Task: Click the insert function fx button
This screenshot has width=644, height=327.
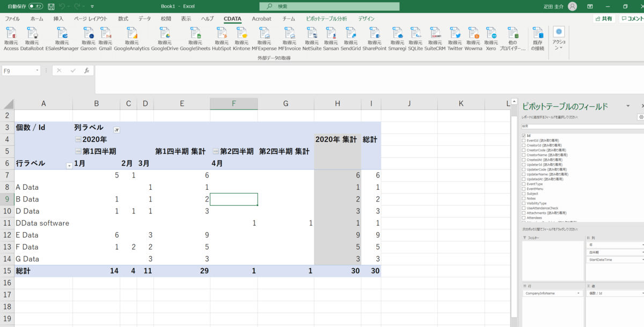Action: [86, 70]
